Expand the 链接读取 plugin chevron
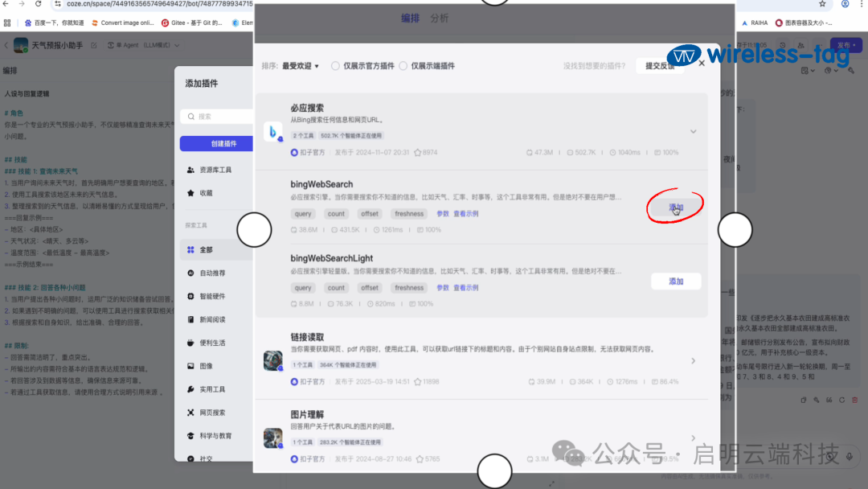 coord(693,361)
